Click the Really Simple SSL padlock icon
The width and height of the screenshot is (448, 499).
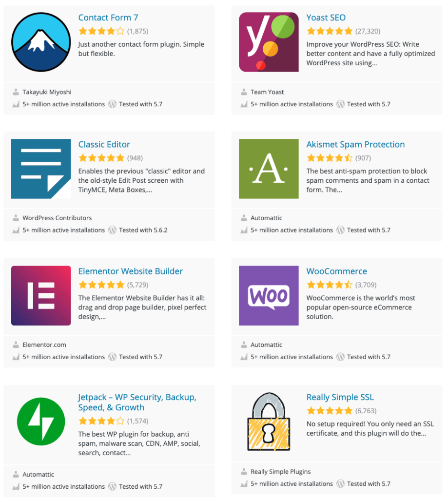pos(269,422)
